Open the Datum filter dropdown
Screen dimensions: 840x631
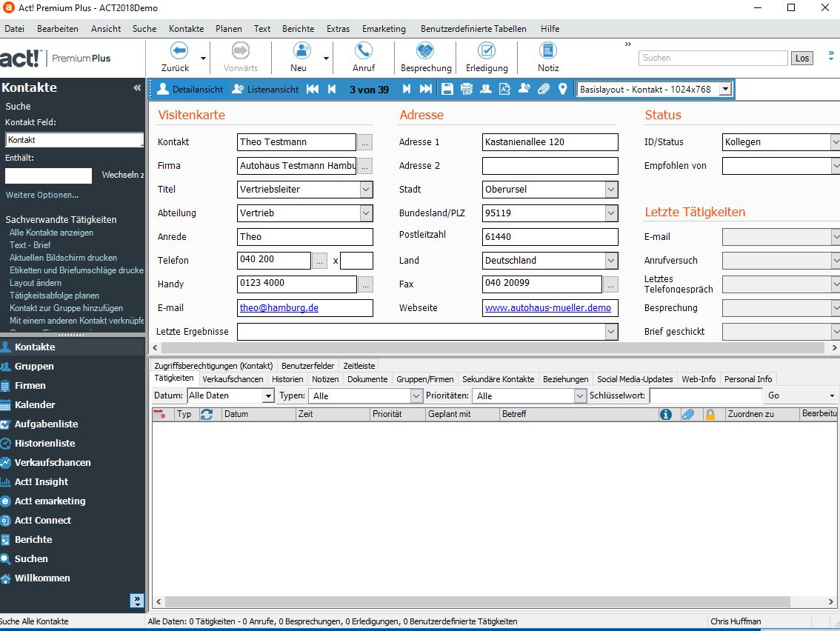click(x=268, y=395)
